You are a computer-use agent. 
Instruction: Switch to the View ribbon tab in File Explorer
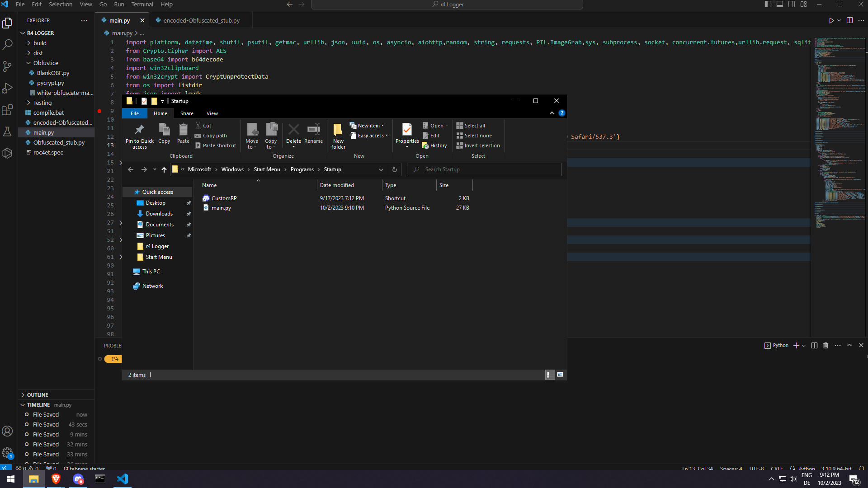[212, 113]
